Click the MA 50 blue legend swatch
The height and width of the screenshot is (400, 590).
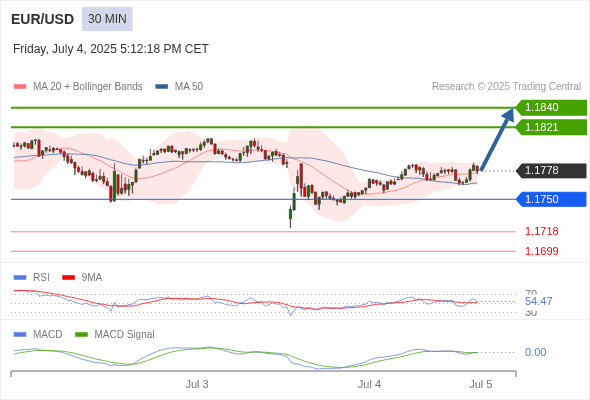(162, 87)
